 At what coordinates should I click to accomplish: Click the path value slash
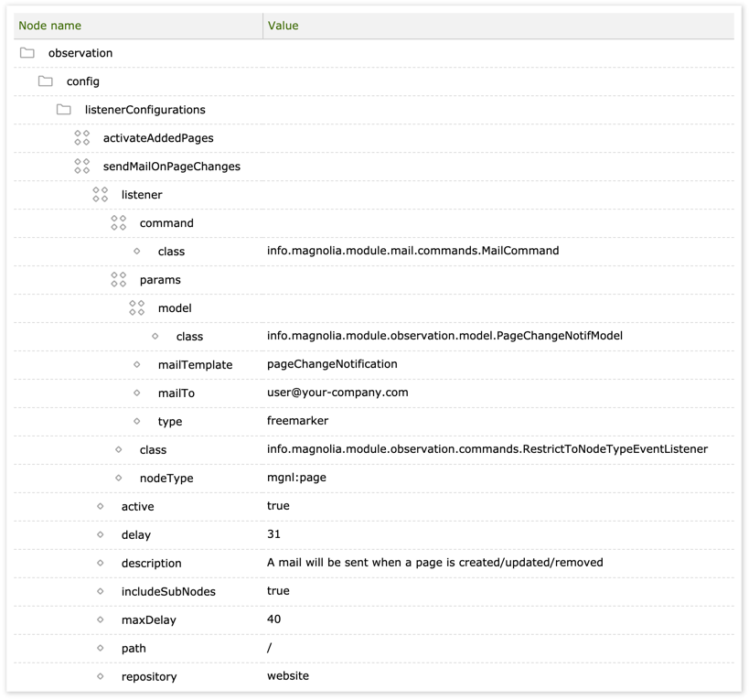[270, 648]
